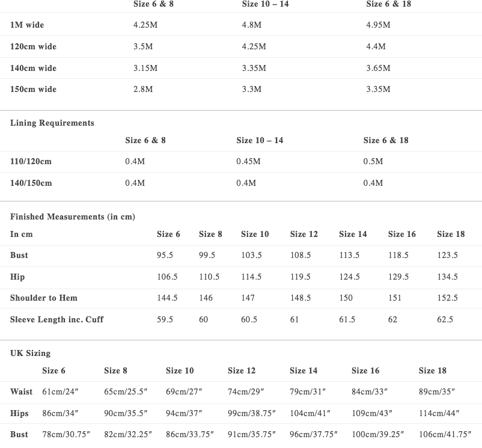Screen dimensions: 482x448
Task: Select the Finished Measurements (in cm) heading
Action: 73,216
